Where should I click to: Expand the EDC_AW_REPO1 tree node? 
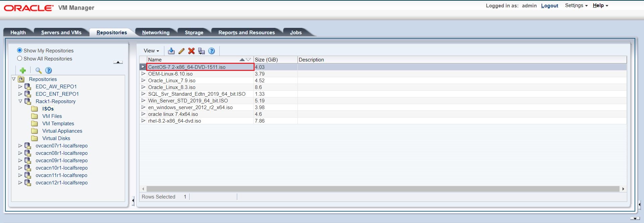coord(20,87)
